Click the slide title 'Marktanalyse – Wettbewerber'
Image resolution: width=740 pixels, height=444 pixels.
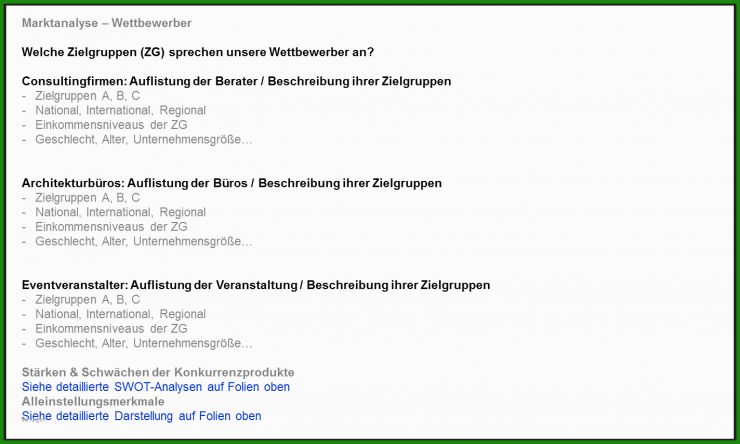click(107, 23)
